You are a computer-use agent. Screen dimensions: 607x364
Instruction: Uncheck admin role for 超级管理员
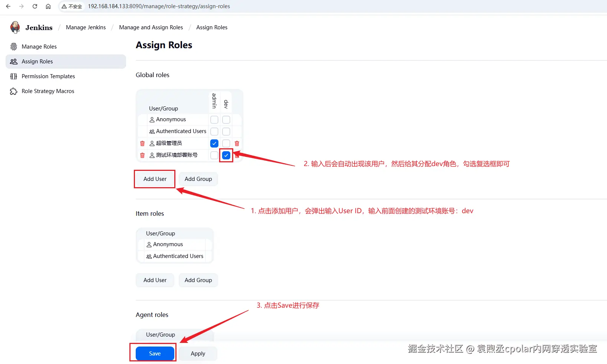click(x=214, y=143)
